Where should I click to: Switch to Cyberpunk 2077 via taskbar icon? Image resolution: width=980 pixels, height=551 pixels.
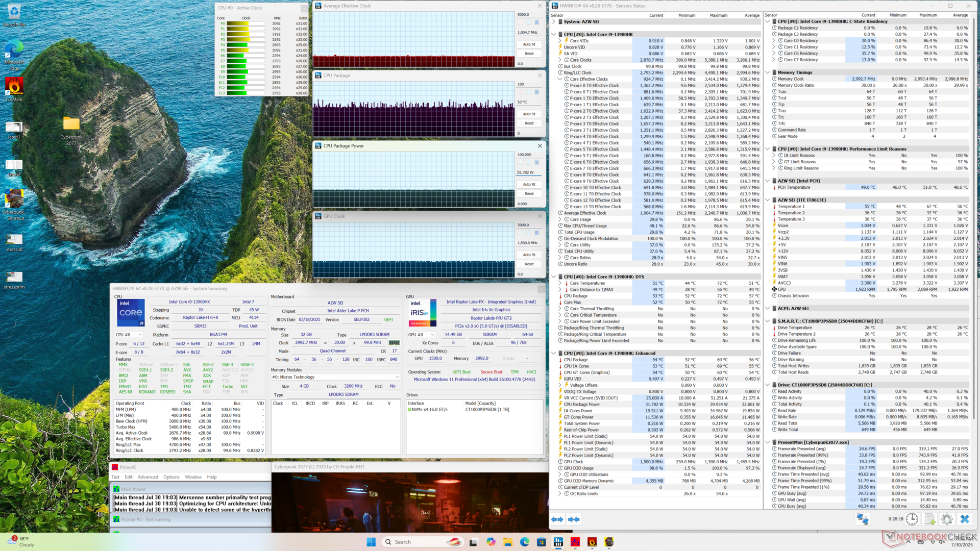tap(609, 542)
